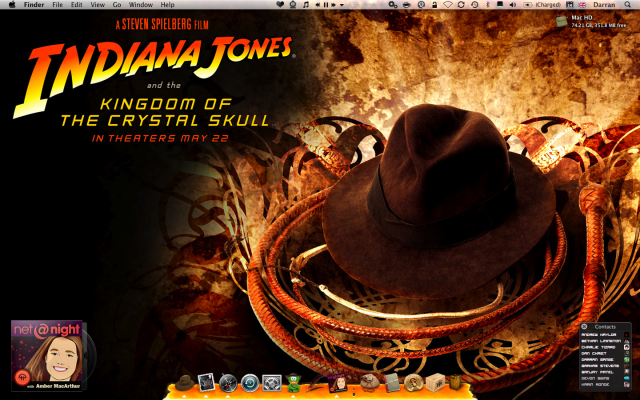Open the Window menu
Viewport: 640px width, 400px height.
(141, 5)
